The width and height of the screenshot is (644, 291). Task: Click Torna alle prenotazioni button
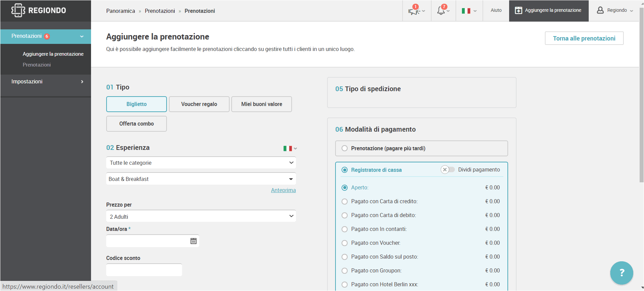(584, 38)
